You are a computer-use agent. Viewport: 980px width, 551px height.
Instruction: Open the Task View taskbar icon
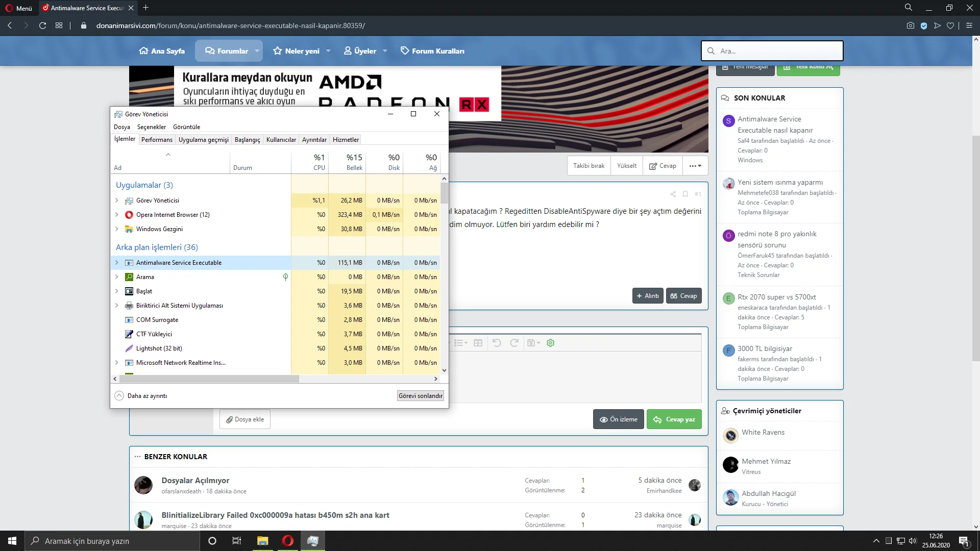[x=236, y=541]
